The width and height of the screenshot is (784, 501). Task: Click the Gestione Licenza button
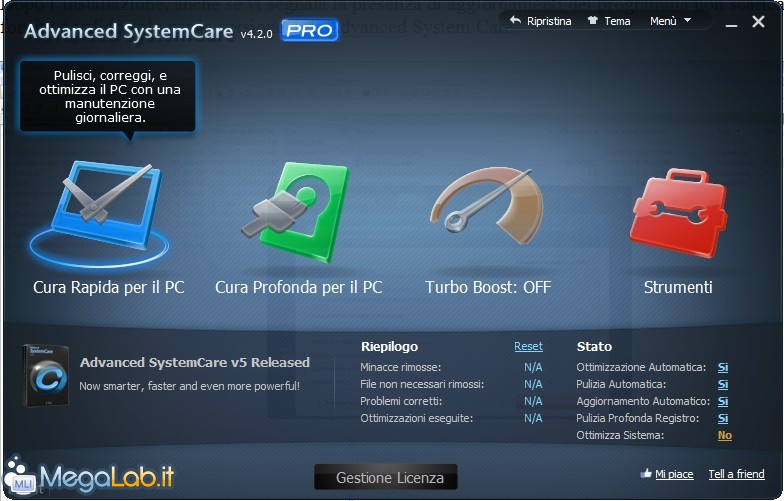tap(386, 477)
